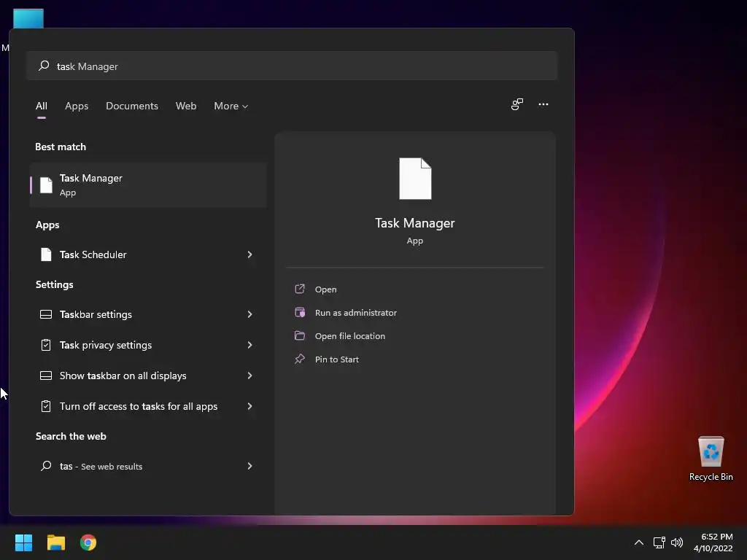Expand Show taskbar on all displays arrow

click(249, 376)
